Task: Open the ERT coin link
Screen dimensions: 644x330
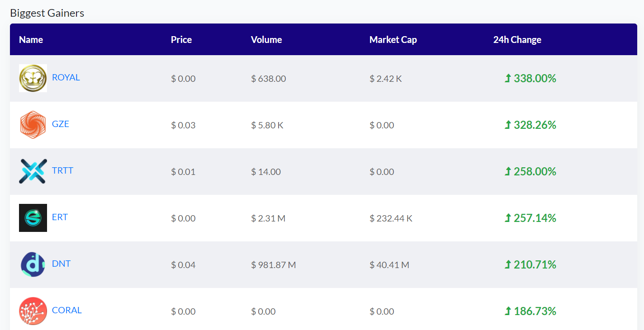Action: click(x=60, y=217)
